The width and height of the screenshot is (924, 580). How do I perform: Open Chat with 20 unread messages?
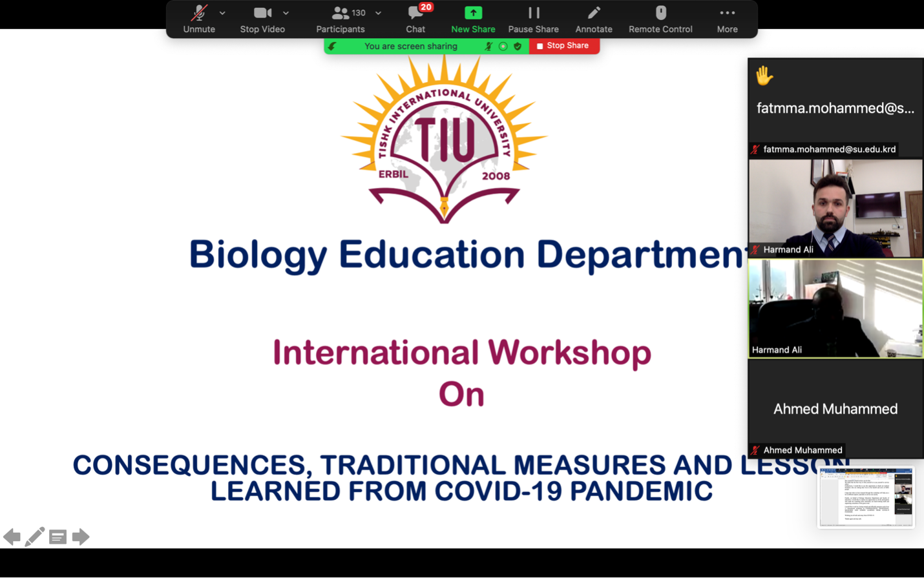click(415, 19)
